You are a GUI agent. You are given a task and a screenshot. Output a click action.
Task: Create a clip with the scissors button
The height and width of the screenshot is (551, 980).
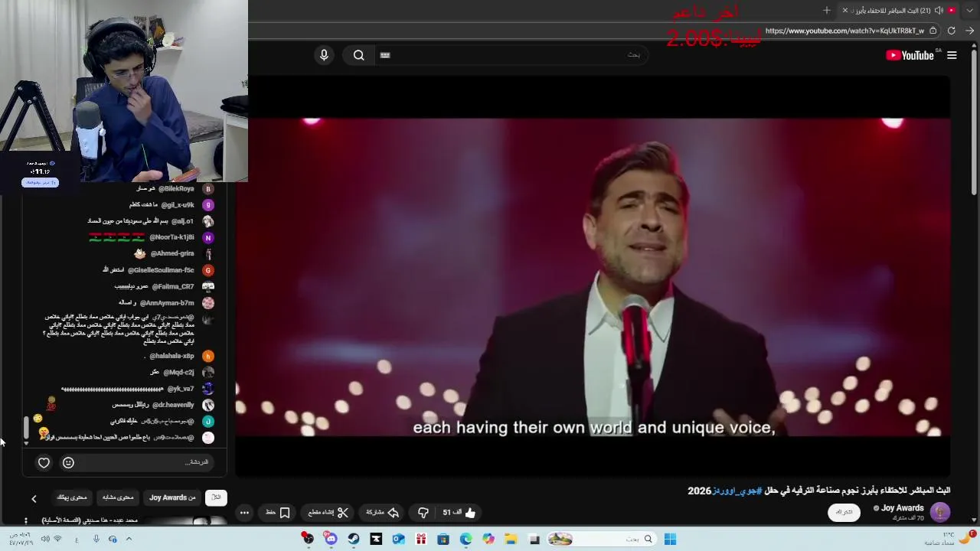coord(328,513)
